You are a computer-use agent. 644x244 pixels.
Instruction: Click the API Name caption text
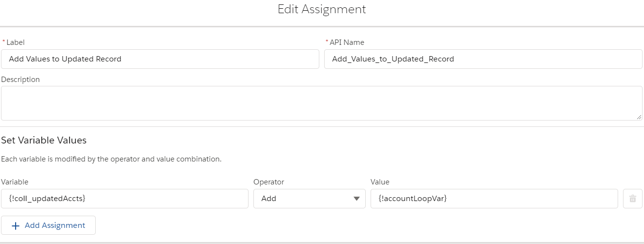pos(347,42)
